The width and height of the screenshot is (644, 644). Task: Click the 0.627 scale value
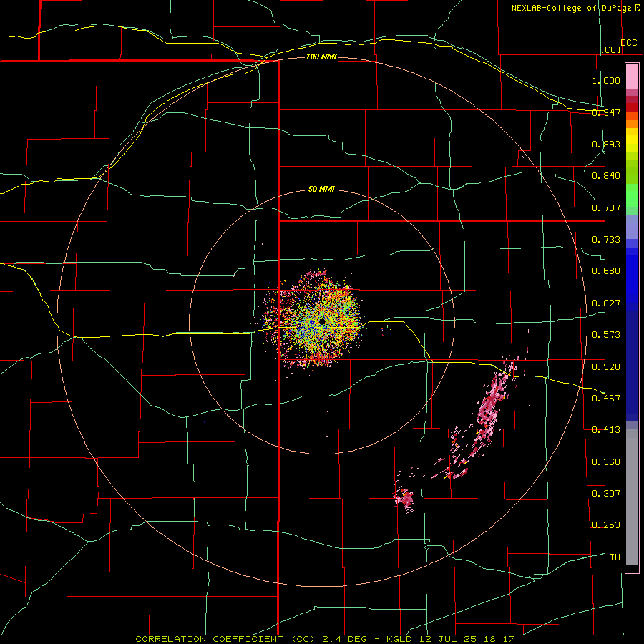click(606, 303)
